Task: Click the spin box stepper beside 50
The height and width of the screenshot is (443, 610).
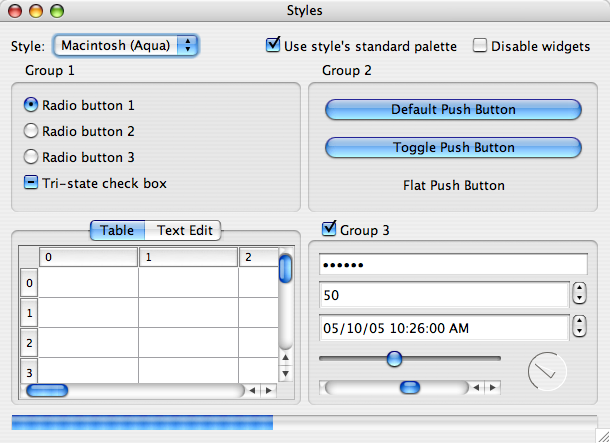Action: pyautogui.click(x=580, y=295)
